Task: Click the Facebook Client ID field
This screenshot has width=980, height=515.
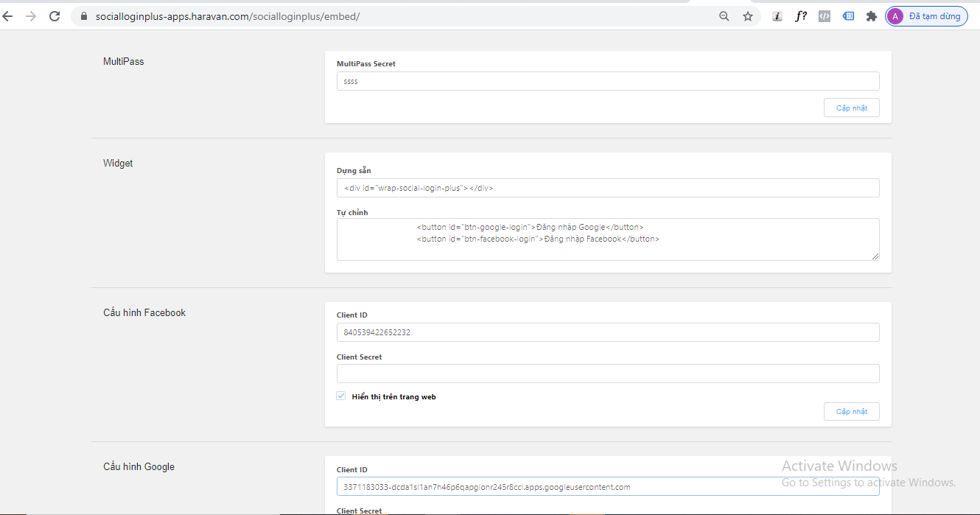Action: [607, 332]
